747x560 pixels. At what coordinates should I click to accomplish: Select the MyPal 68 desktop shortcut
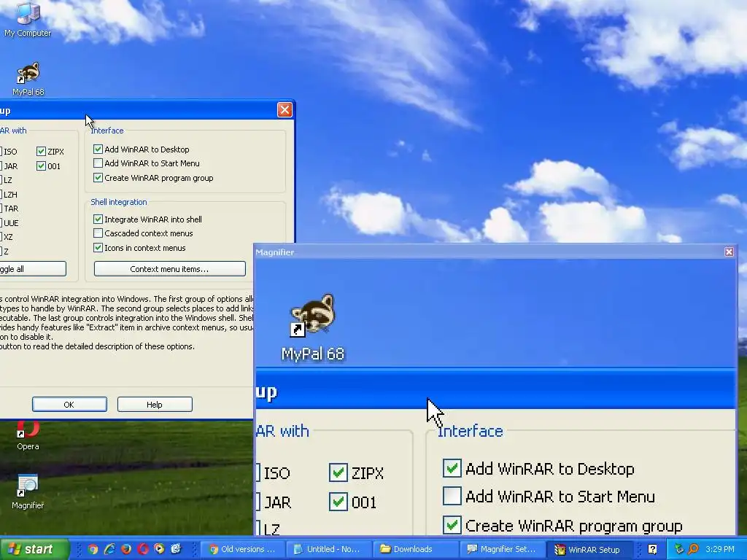(28, 79)
